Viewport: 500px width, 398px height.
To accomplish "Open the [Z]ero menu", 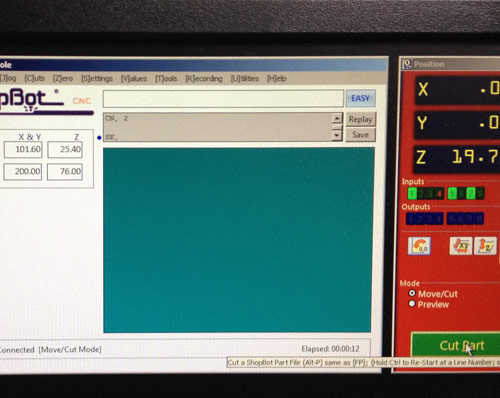I will tap(63, 78).
